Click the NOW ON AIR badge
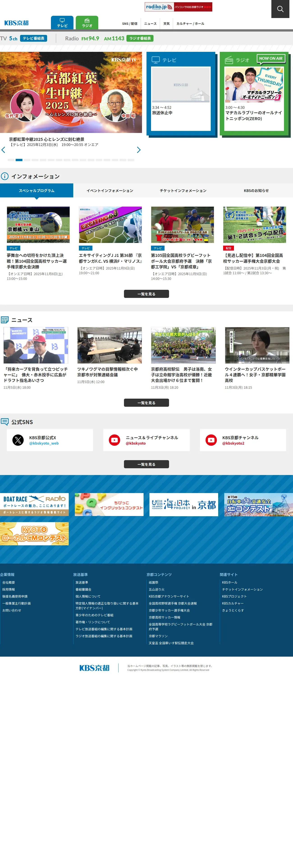293x868 pixels. point(271,59)
